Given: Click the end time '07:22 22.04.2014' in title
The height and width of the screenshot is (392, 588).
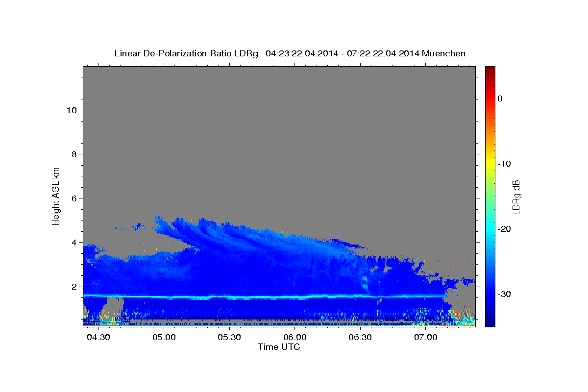Looking at the screenshot, I should [383, 53].
